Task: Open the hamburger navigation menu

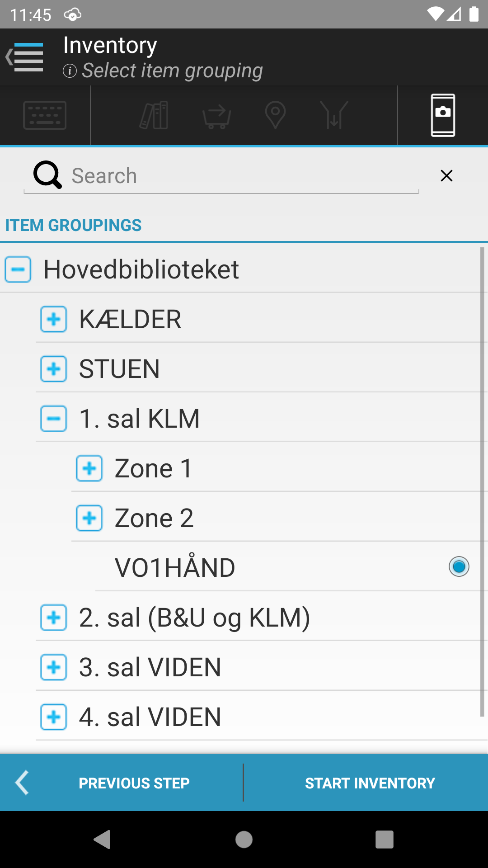Action: [x=25, y=57]
